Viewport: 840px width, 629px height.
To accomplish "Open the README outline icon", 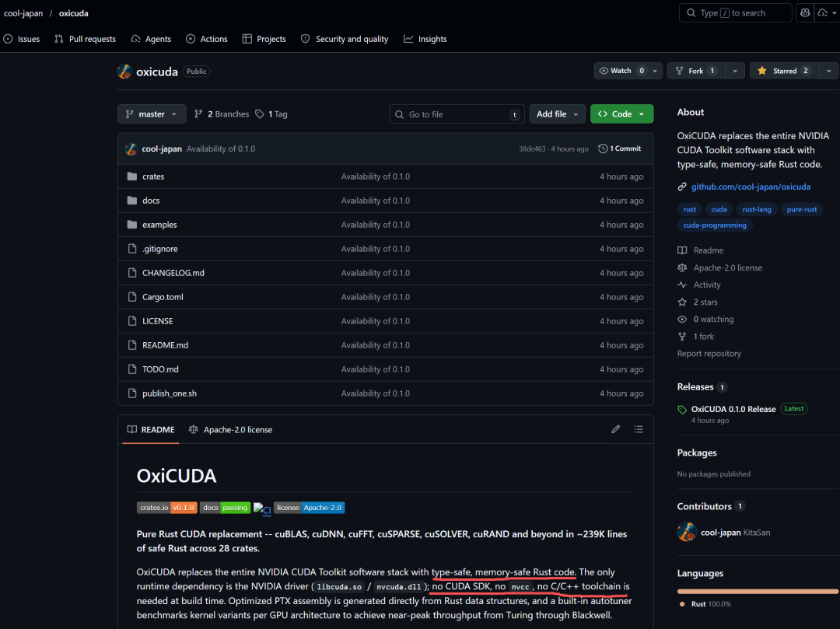I will 639,429.
